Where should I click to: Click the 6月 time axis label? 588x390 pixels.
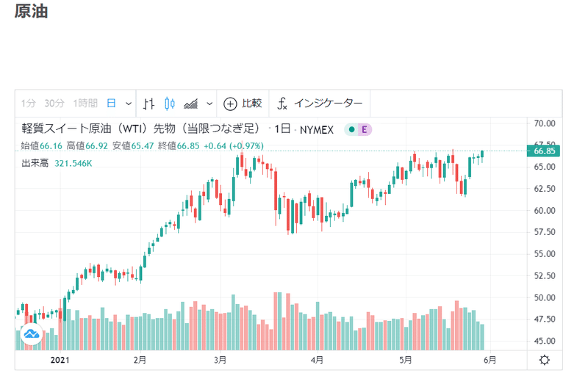[x=490, y=360]
